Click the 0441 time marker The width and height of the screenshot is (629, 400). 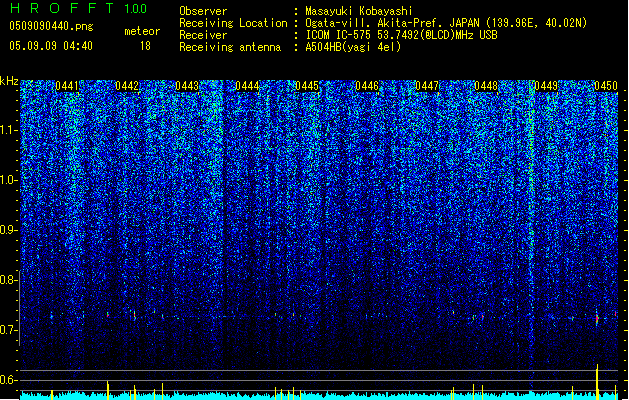click(67, 86)
